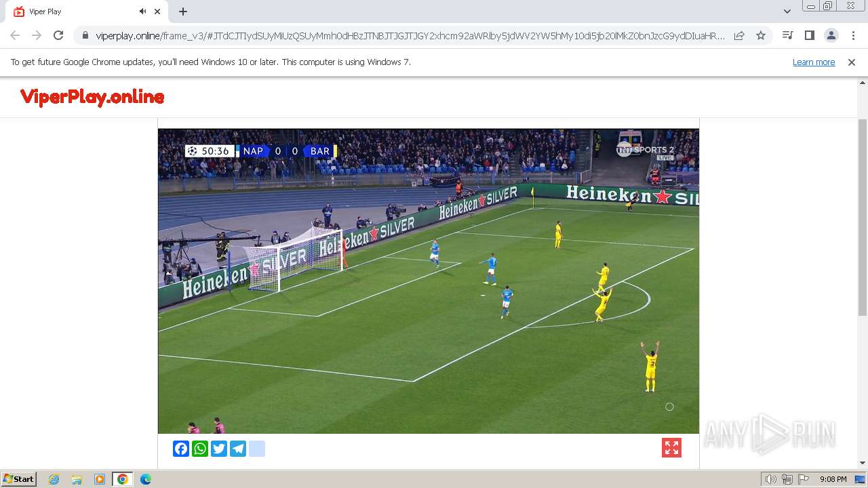
Task: Click the viperplay.online address bar
Action: 410,35
